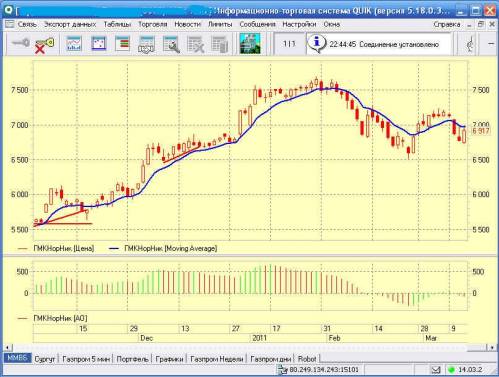This screenshot has height=377, width=499.
Task: Open the Настройки menu
Action: click(x=299, y=24)
